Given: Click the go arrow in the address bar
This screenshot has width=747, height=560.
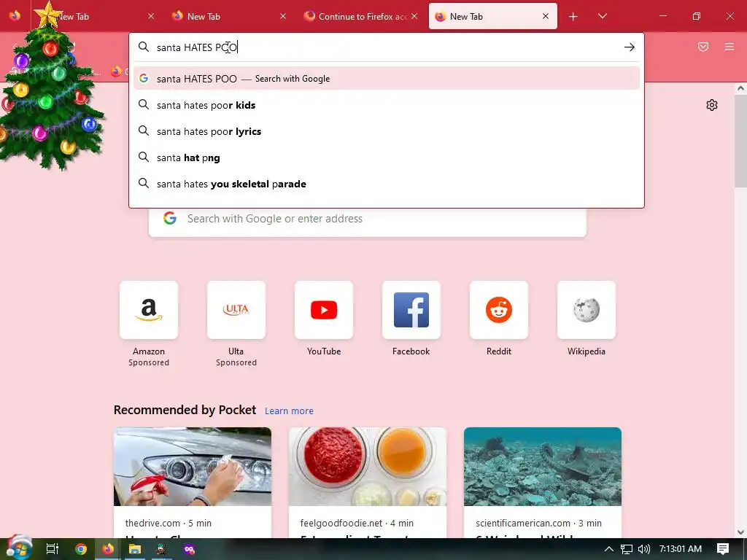Looking at the screenshot, I should (630, 47).
